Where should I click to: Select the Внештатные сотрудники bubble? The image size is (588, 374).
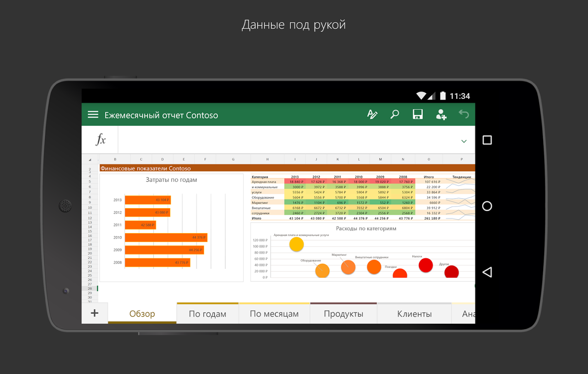pyautogui.click(x=374, y=267)
